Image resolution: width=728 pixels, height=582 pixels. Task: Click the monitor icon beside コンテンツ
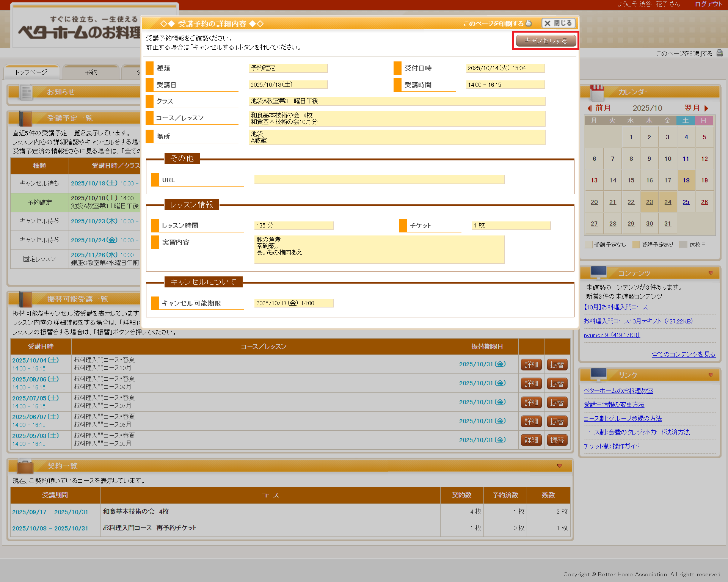coord(598,273)
